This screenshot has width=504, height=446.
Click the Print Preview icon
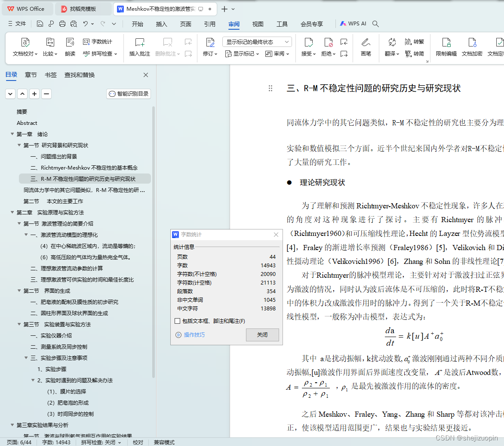click(74, 24)
